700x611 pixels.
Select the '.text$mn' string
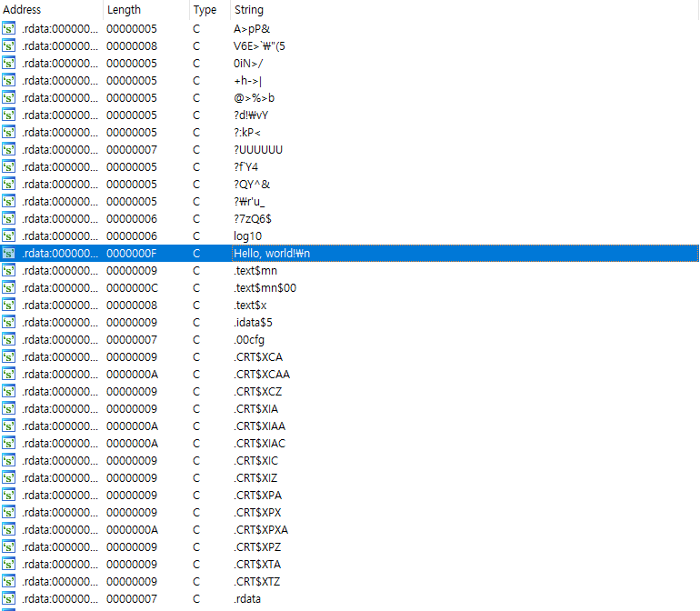point(255,271)
